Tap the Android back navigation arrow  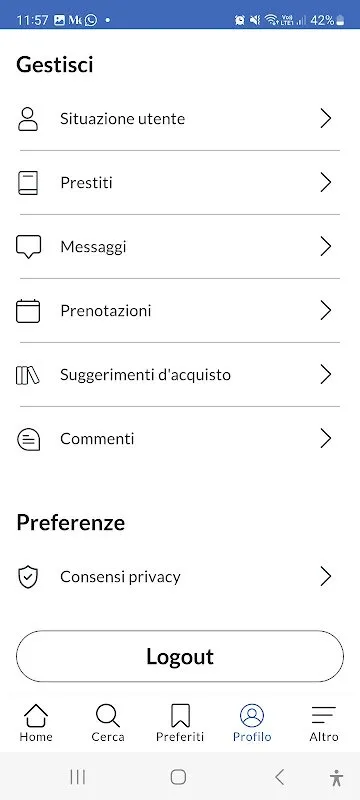(279, 777)
